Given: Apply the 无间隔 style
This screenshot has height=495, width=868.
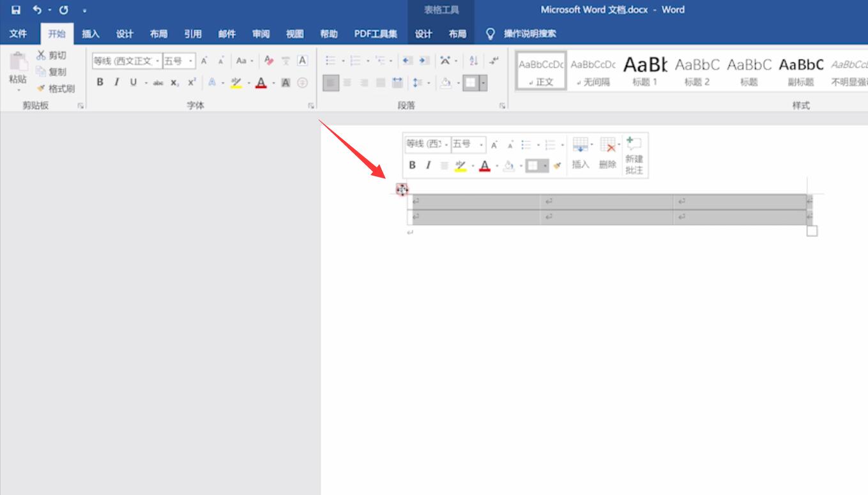Looking at the screenshot, I should [593, 70].
